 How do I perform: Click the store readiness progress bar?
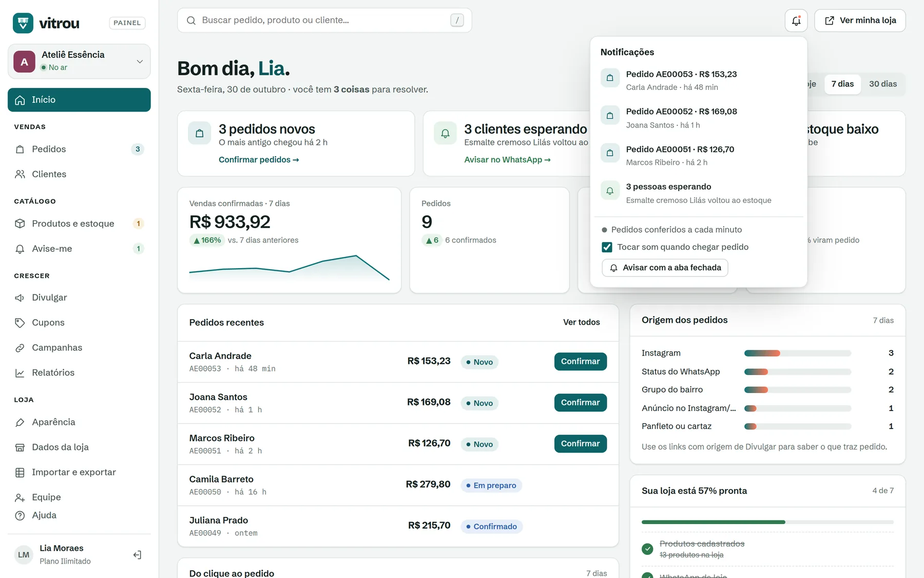(767, 522)
